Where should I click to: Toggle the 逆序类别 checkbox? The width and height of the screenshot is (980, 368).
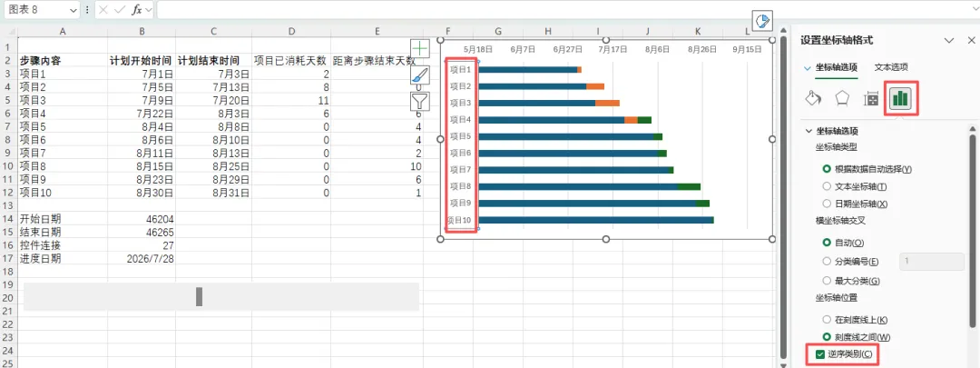820,355
